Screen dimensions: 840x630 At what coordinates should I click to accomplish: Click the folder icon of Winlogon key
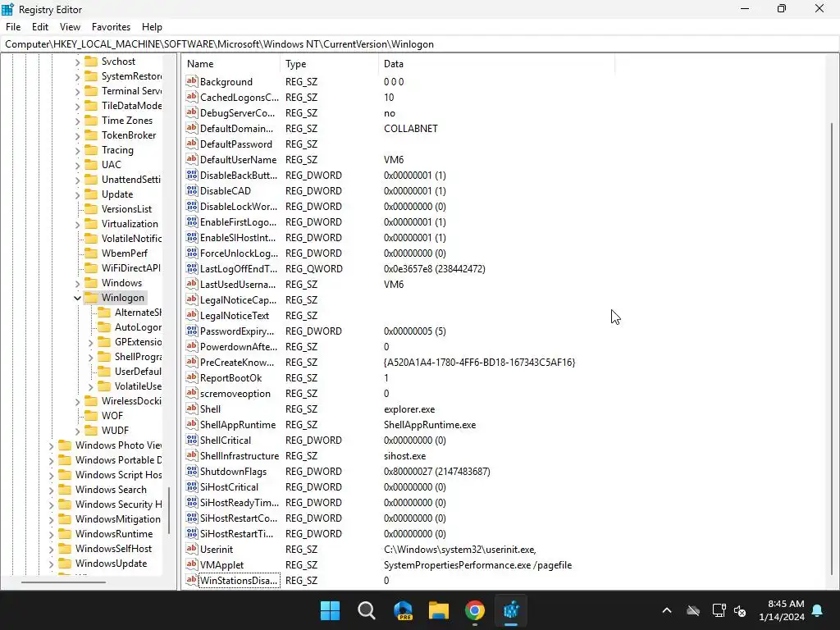tap(92, 297)
